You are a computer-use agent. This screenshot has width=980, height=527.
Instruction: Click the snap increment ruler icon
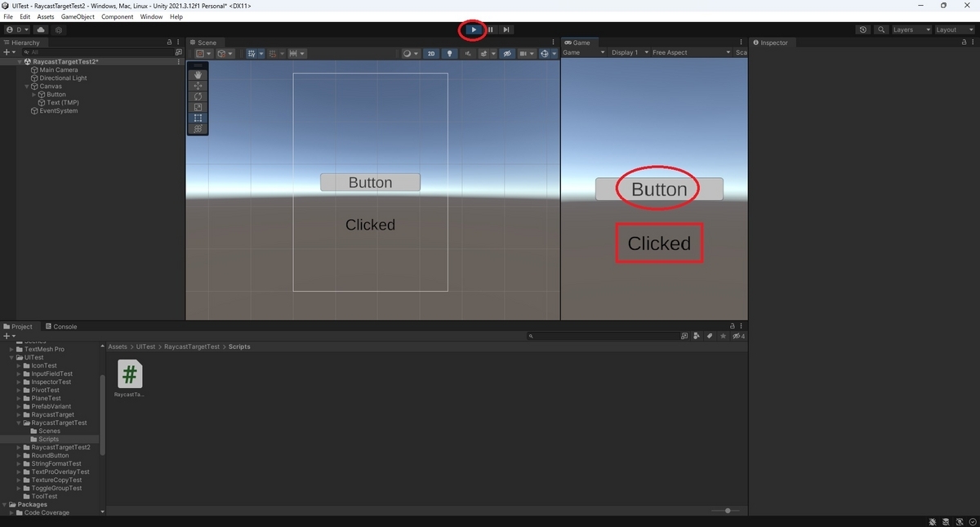[298, 53]
